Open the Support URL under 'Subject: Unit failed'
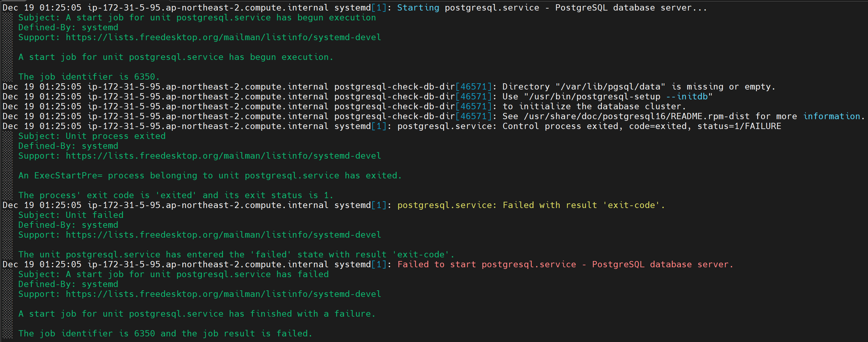 (x=223, y=234)
